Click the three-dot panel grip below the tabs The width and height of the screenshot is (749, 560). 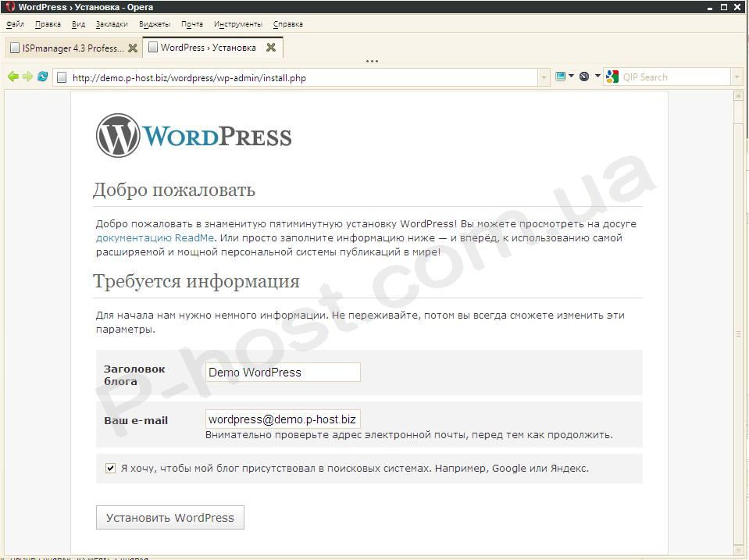(x=372, y=61)
